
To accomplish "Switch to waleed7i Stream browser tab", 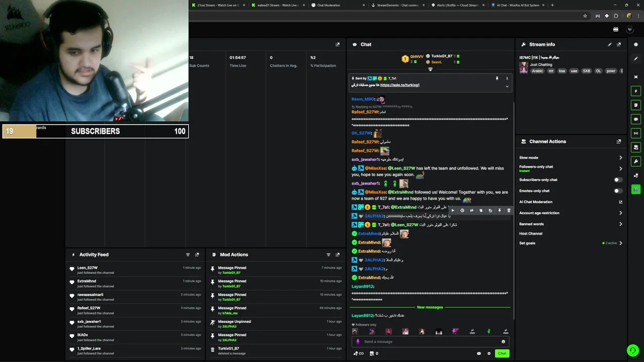I will (x=277, y=5).
